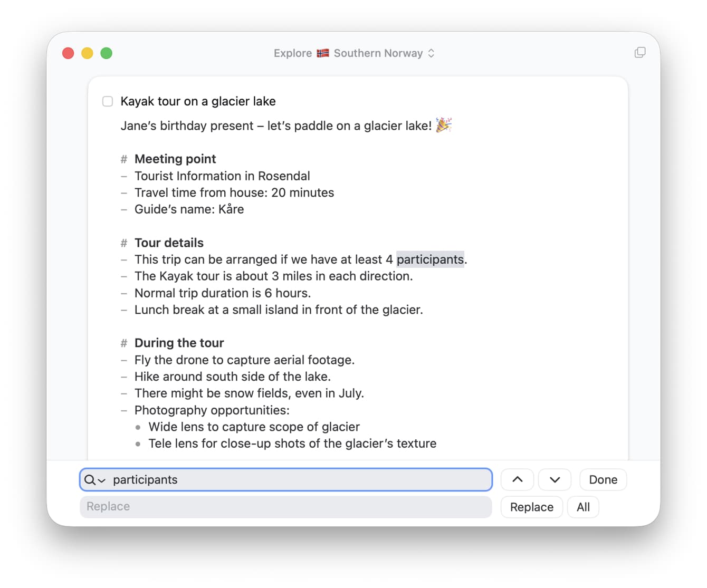Select the "During the tour" heading

(179, 343)
